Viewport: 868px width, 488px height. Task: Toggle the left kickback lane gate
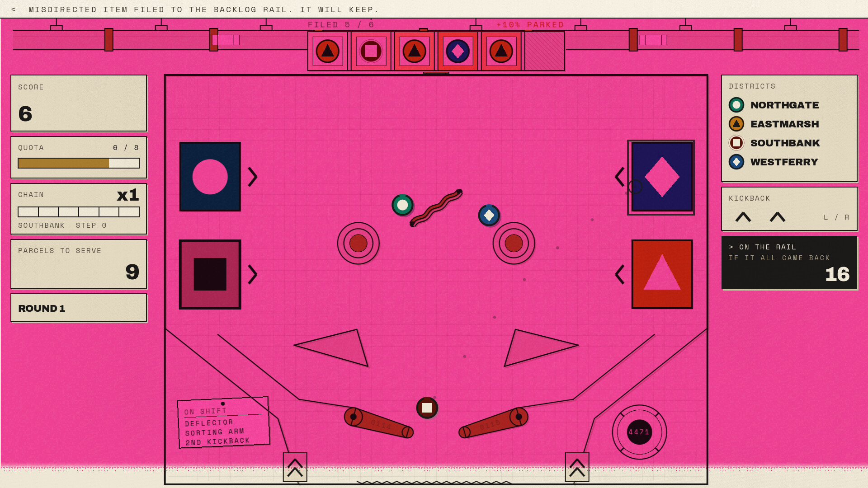click(295, 467)
